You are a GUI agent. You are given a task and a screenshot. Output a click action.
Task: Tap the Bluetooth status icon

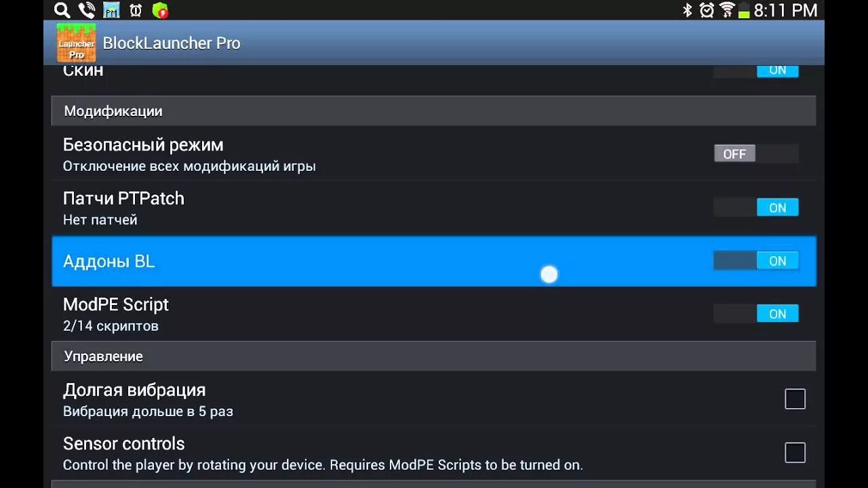pos(687,10)
